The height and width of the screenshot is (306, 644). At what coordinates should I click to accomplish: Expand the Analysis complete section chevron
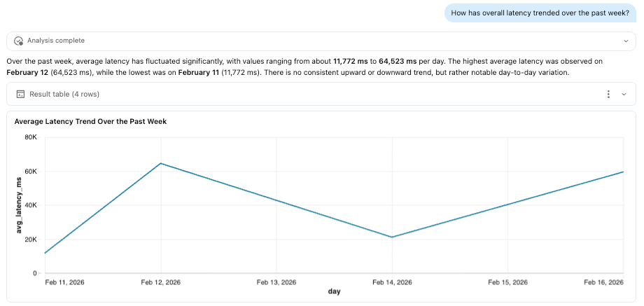tap(626, 41)
